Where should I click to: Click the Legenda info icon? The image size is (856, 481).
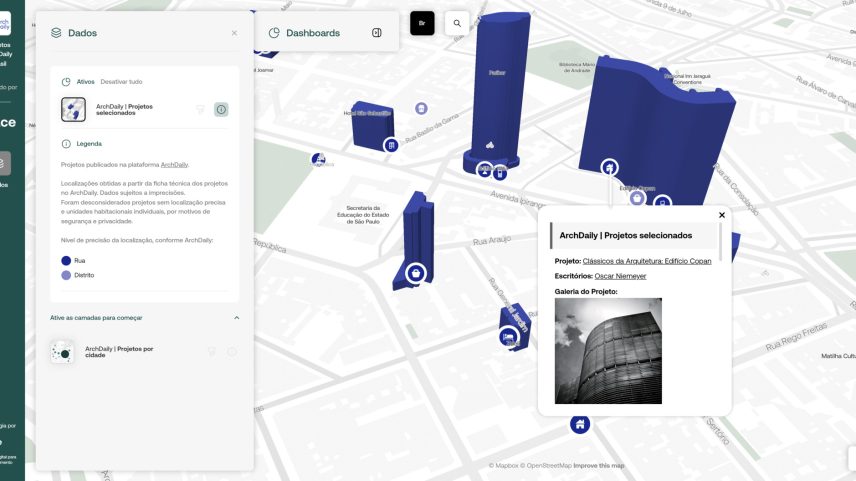coord(66,144)
